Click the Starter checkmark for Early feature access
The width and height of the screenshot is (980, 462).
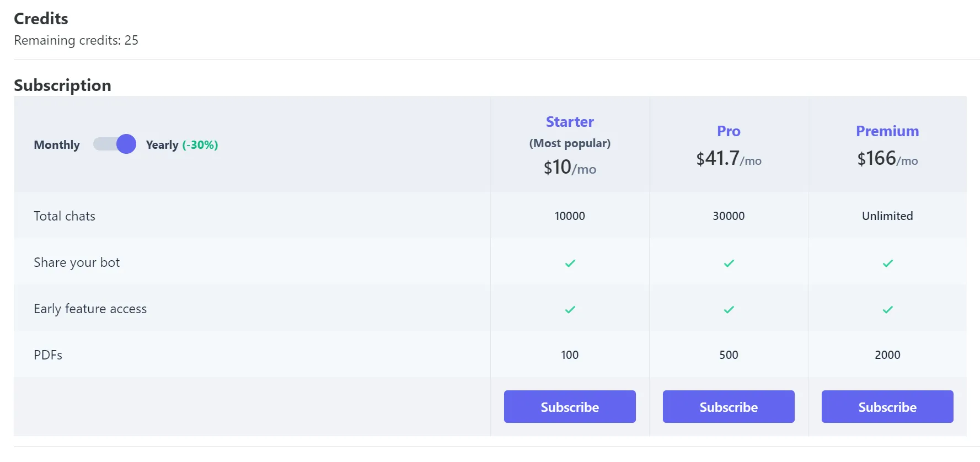(570, 309)
